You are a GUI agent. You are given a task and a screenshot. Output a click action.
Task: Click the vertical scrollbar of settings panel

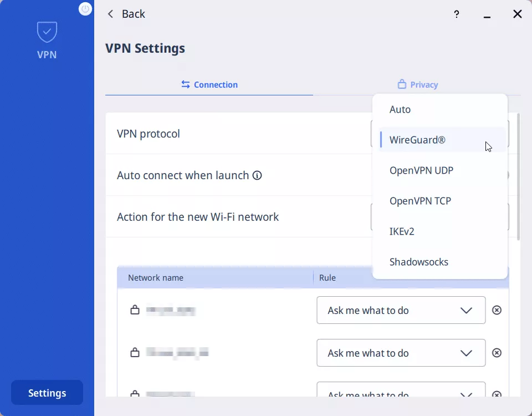click(518, 177)
